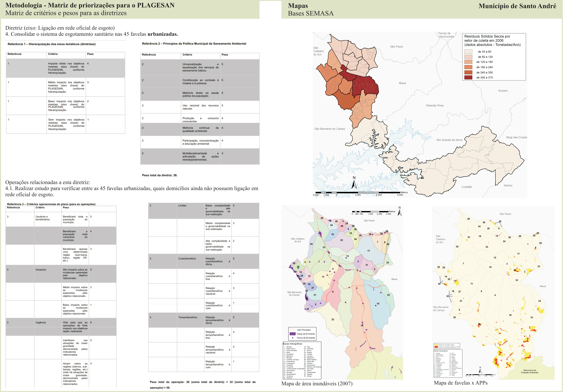Screen dimensions: 567x392
Task: Click the 'Rio Grande da Serra' map label
Action: [449, 140]
